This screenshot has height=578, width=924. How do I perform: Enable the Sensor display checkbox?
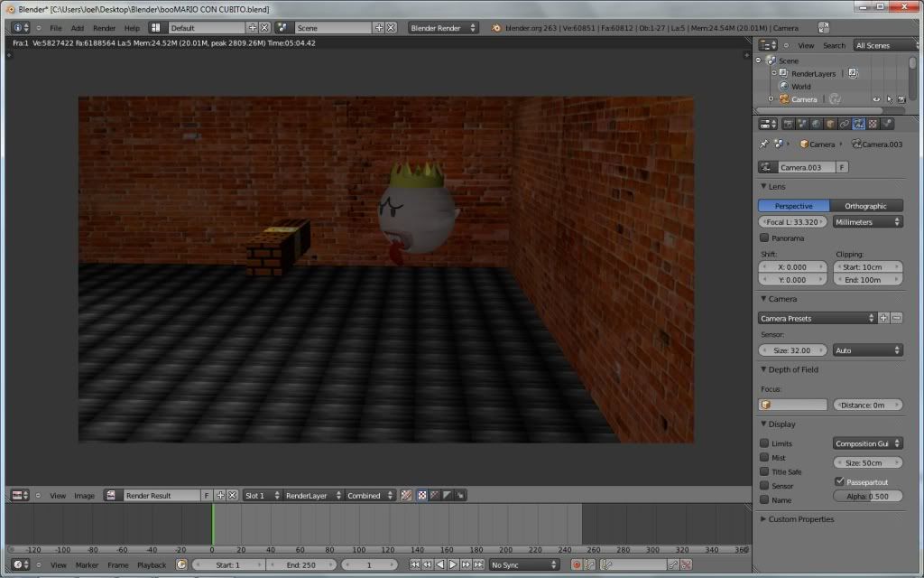coord(764,485)
